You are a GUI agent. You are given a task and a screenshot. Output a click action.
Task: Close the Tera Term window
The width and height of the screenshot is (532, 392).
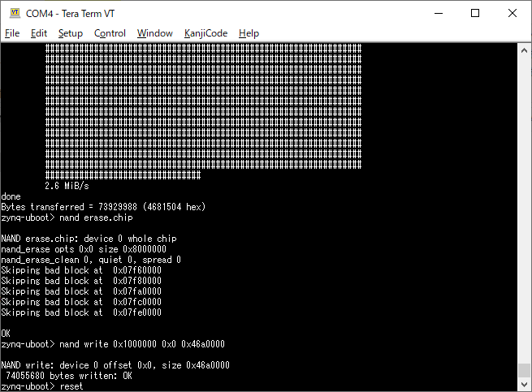513,14
